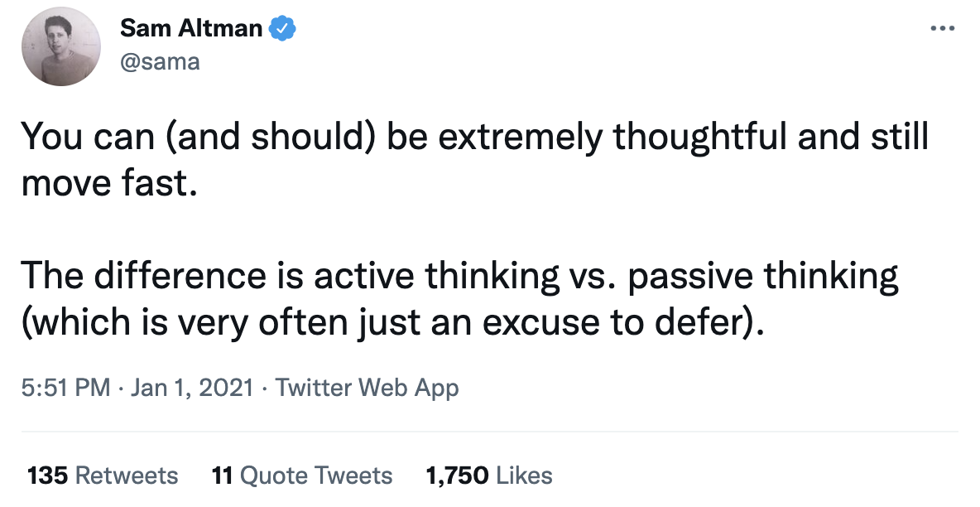Click the word "Retweets" label

[x=127, y=476]
